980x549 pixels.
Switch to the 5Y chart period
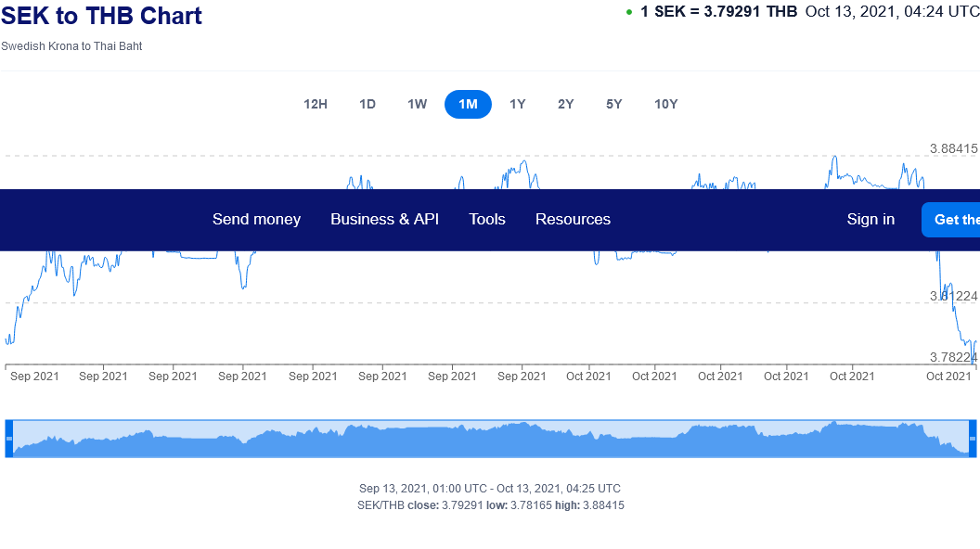(614, 104)
